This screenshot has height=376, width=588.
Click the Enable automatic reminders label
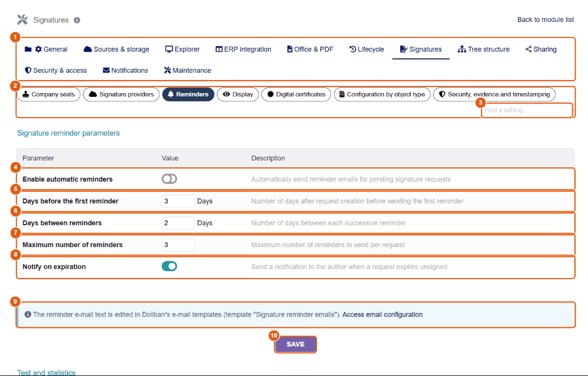[67, 179]
